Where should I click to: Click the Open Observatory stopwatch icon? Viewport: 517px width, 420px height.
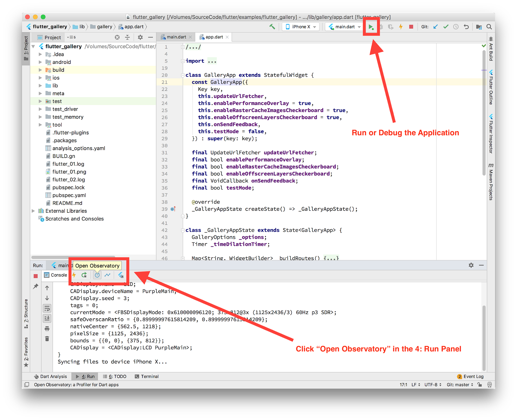point(97,275)
